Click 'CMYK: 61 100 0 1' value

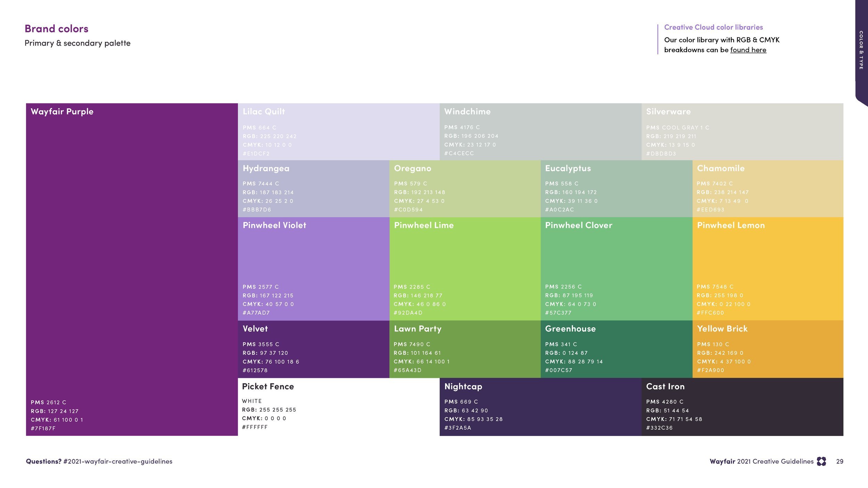coord(57,420)
